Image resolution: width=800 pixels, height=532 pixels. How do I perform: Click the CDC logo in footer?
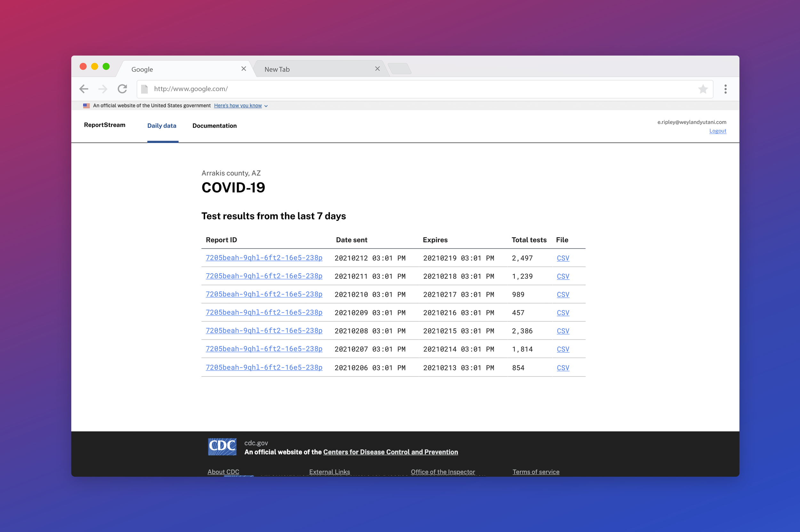coord(222,447)
